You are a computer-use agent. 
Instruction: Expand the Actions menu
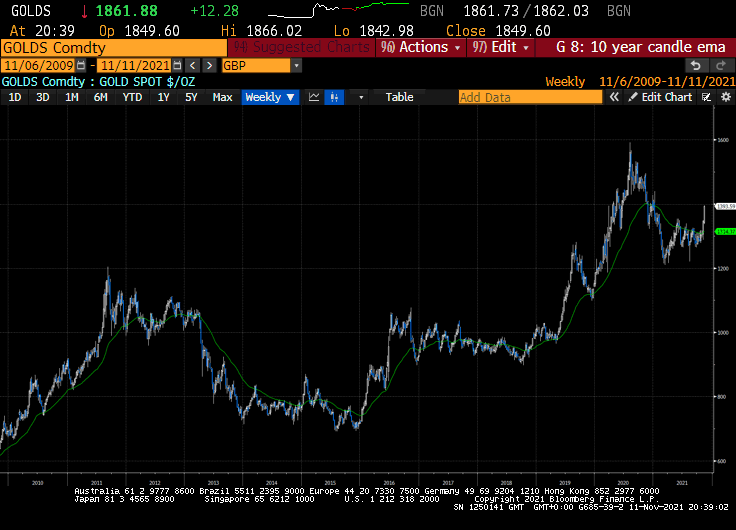[421, 47]
